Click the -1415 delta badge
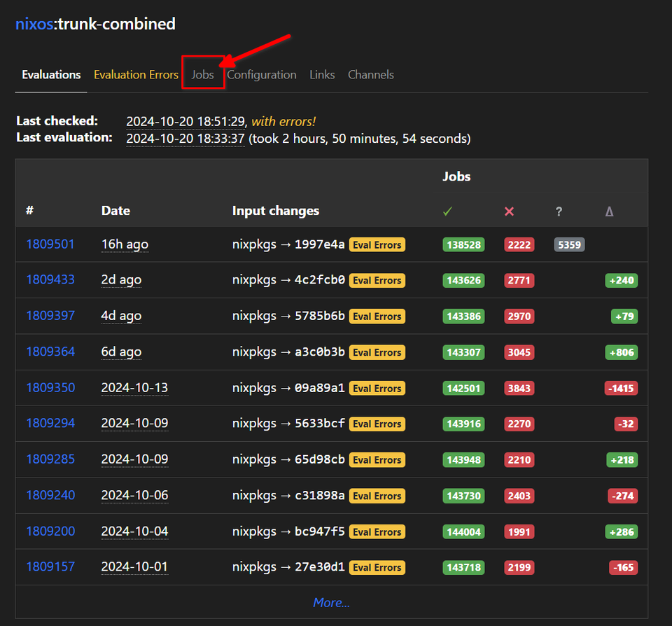 tap(621, 389)
